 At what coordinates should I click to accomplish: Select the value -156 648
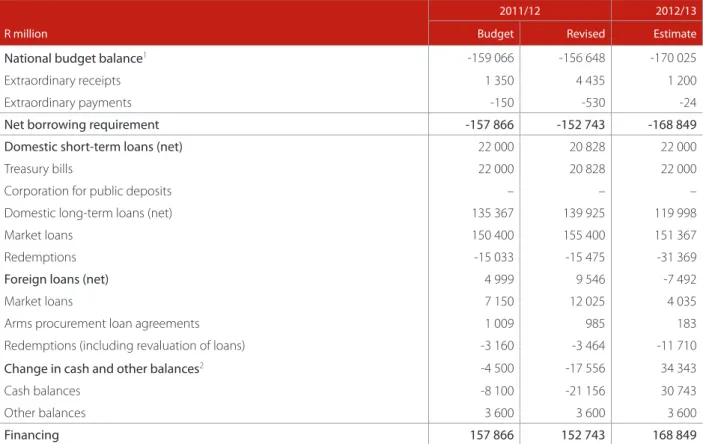pyautogui.click(x=581, y=58)
